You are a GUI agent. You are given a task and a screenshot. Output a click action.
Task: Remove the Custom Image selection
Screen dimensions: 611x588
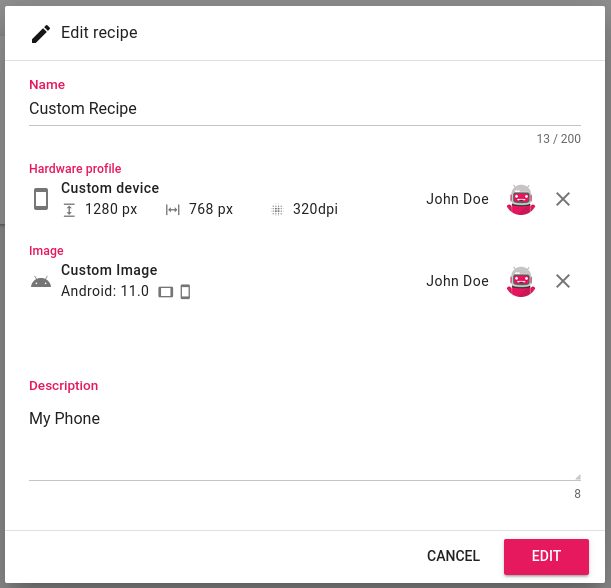coord(563,281)
